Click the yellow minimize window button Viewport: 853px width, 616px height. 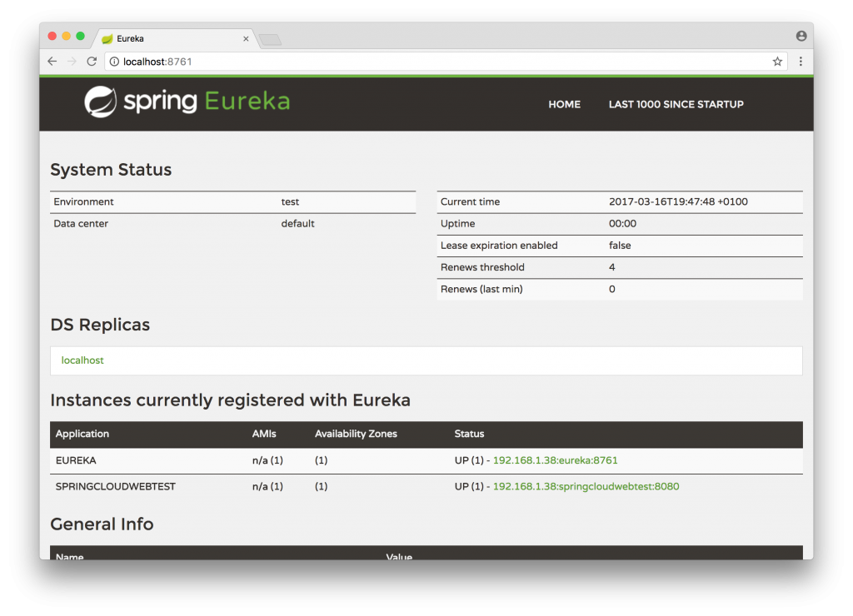click(67, 36)
